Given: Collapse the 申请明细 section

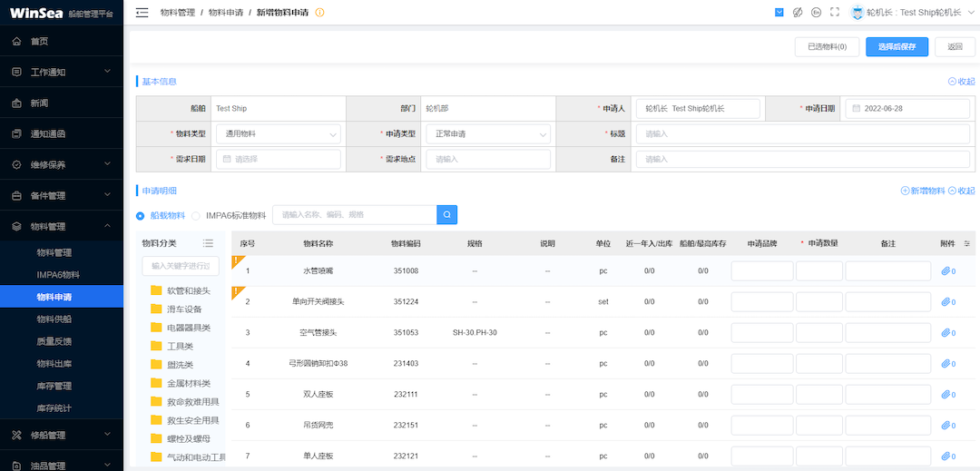Looking at the screenshot, I should tap(961, 191).
